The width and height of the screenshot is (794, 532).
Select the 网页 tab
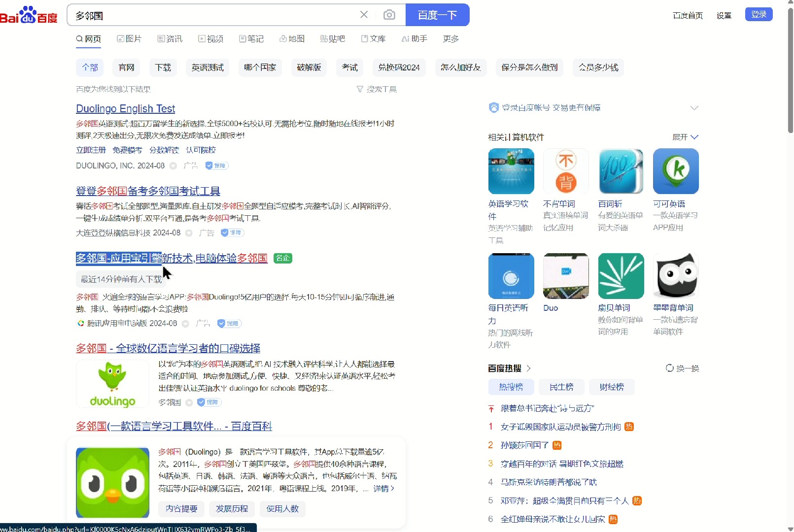pyautogui.click(x=89, y=39)
